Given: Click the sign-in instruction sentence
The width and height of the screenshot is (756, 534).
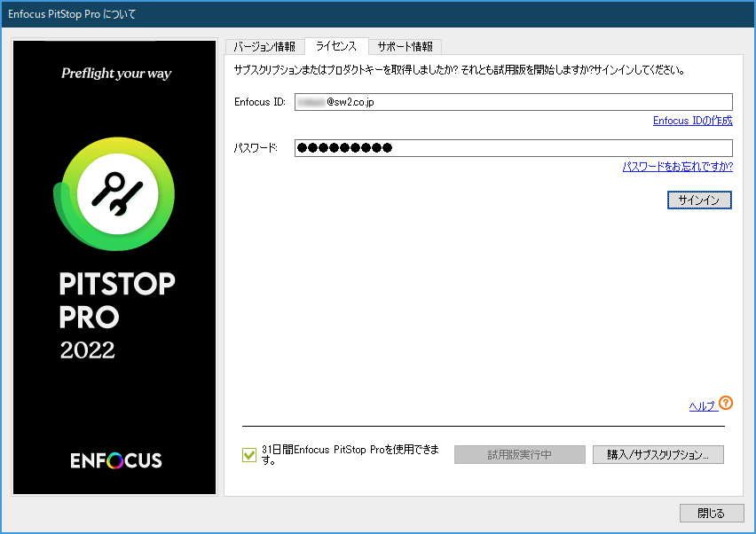Looking at the screenshot, I should coord(460,70).
